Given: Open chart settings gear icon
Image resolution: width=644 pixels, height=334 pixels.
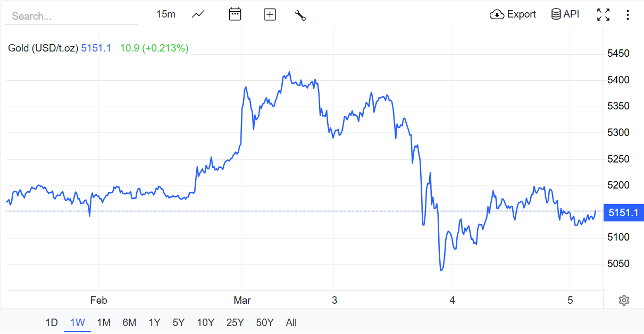Looking at the screenshot, I should 624,301.
